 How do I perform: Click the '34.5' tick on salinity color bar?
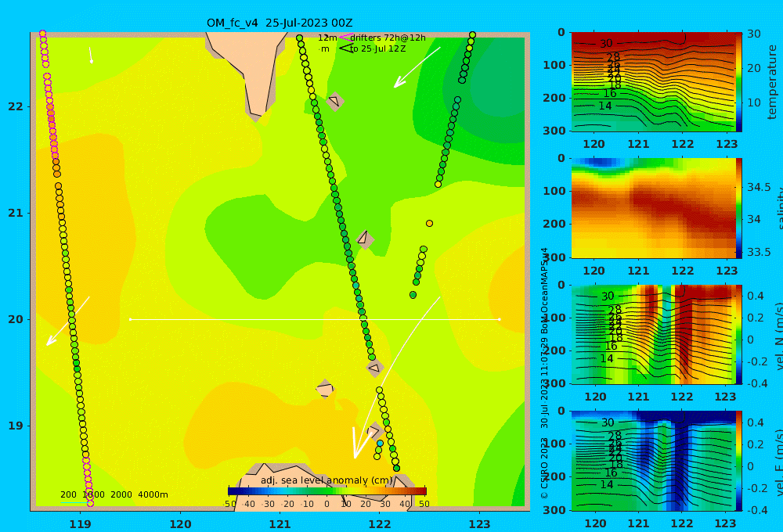coord(759,187)
